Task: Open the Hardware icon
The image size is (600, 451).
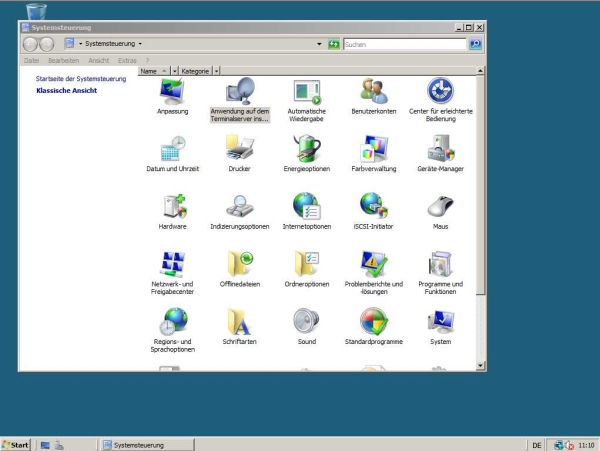Action: pos(172,212)
